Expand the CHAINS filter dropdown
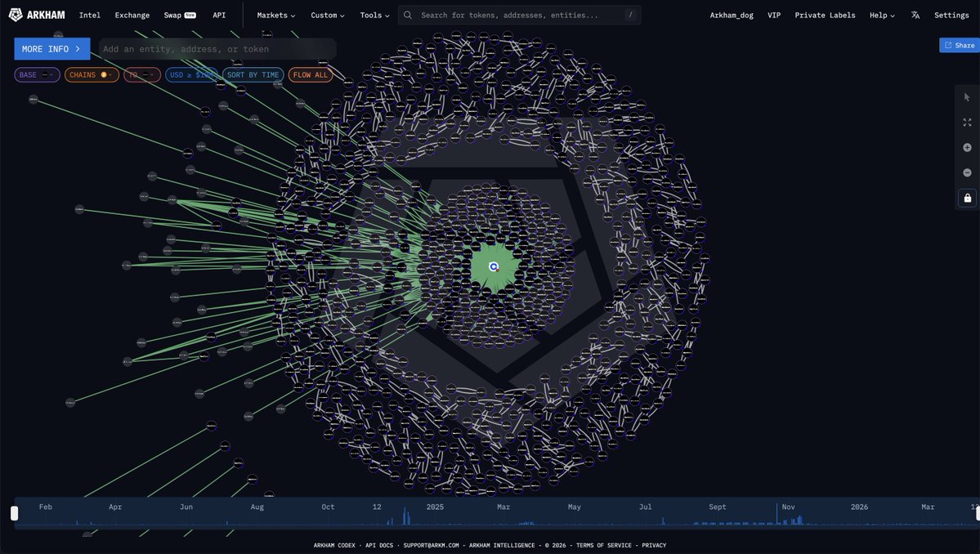Screen dimensions: 980x554 [90, 75]
